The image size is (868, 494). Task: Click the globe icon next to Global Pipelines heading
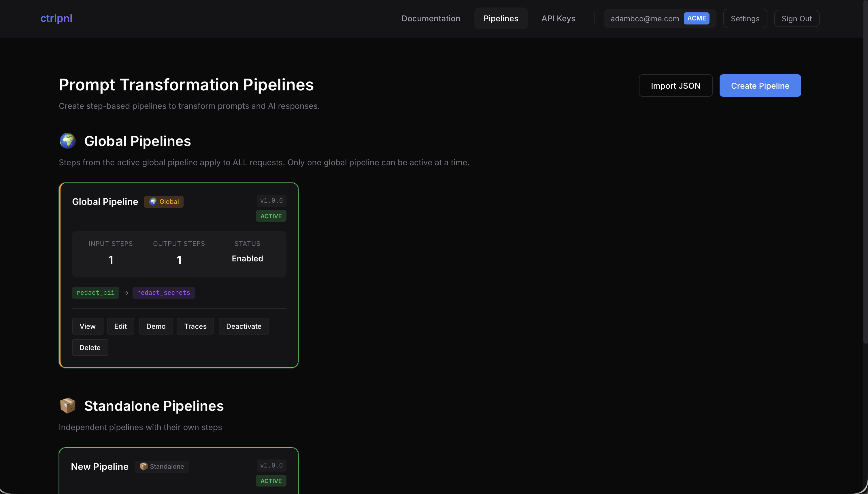[68, 140]
